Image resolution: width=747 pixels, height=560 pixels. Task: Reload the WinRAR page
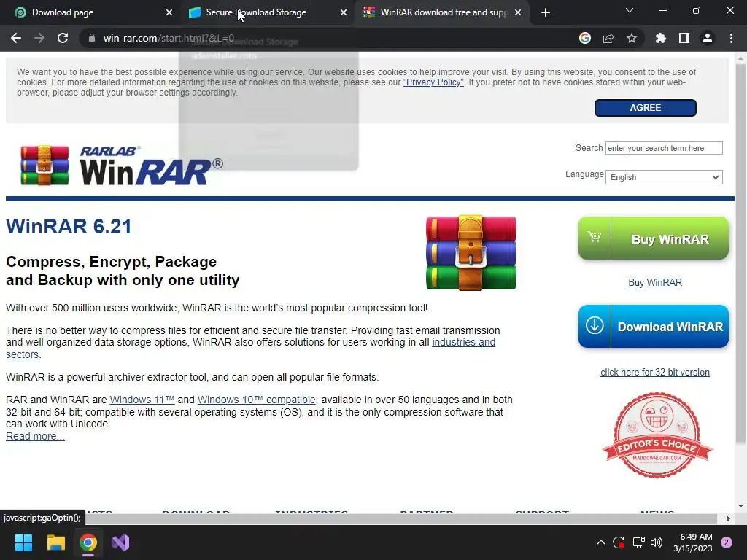tap(63, 38)
